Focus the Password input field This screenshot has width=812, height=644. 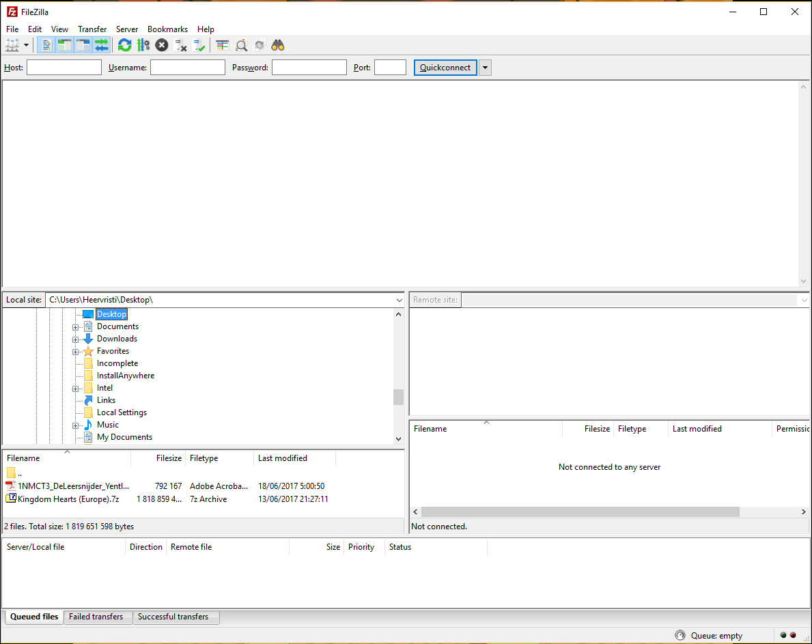(x=309, y=68)
